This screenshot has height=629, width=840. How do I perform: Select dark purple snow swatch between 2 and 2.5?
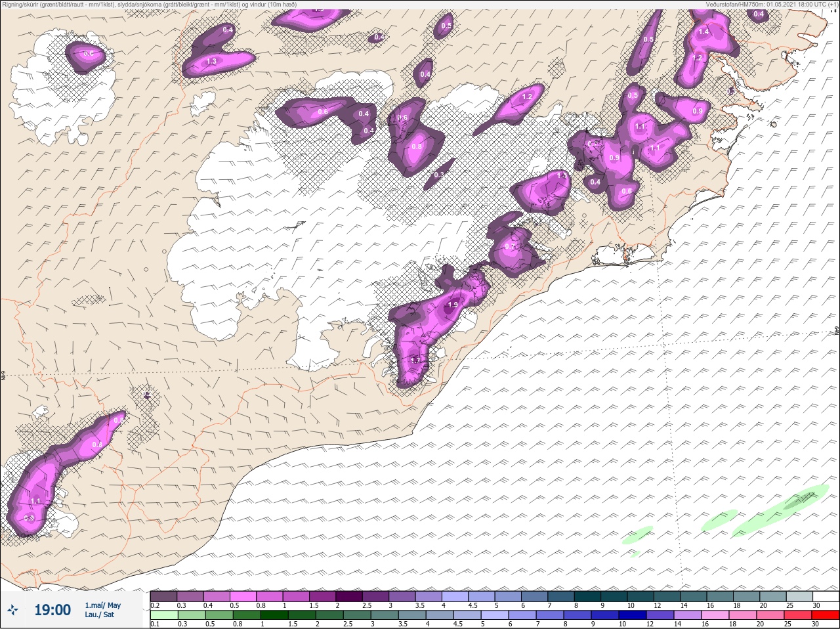(x=348, y=596)
